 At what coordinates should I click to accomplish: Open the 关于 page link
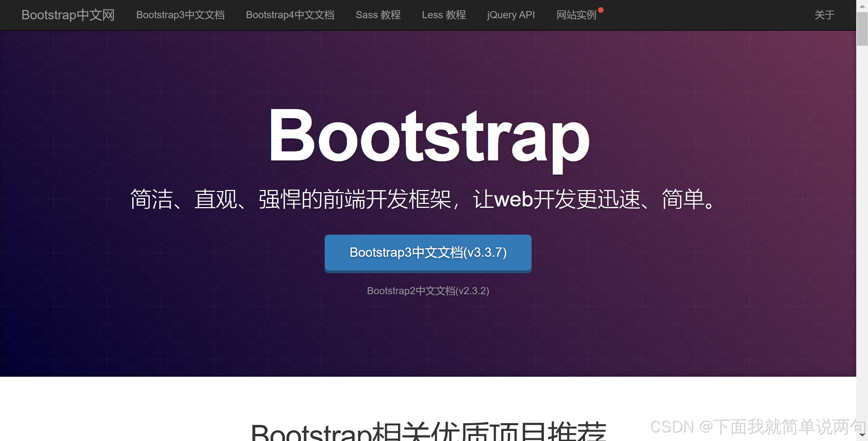tap(824, 15)
